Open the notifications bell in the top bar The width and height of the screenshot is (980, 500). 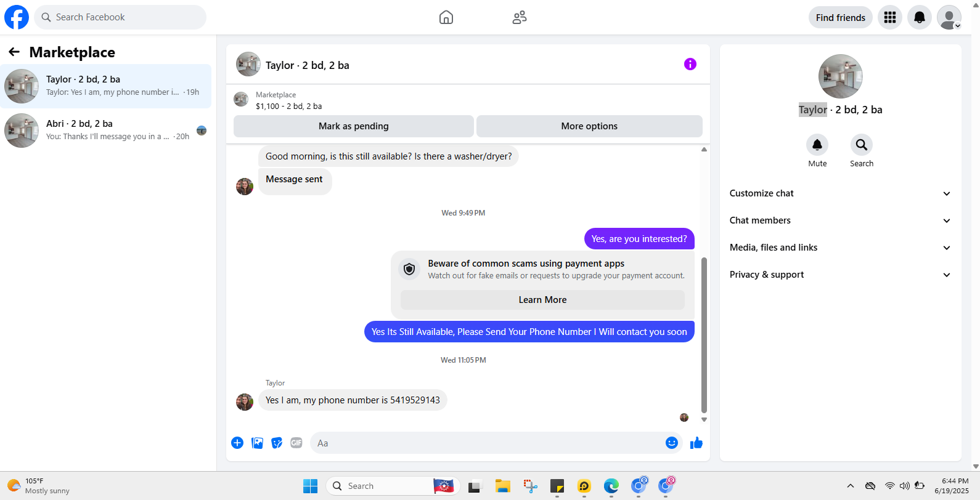(x=920, y=17)
